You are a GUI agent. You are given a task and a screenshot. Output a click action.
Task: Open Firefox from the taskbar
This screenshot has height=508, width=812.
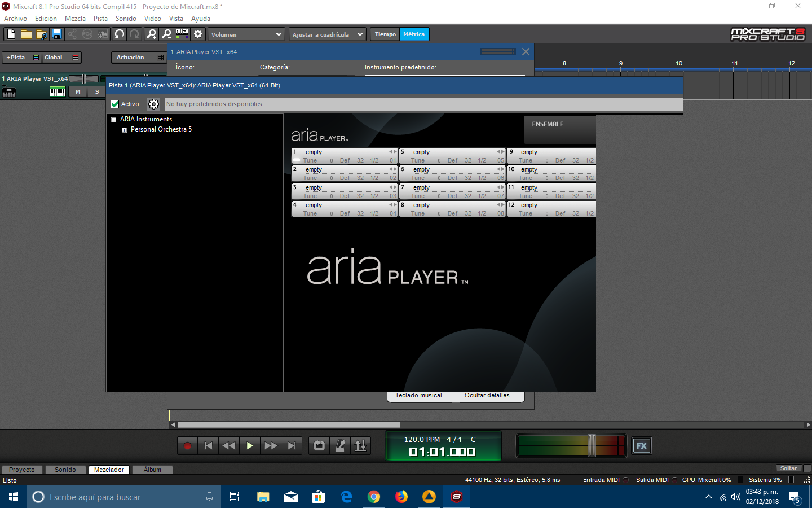[x=401, y=497]
